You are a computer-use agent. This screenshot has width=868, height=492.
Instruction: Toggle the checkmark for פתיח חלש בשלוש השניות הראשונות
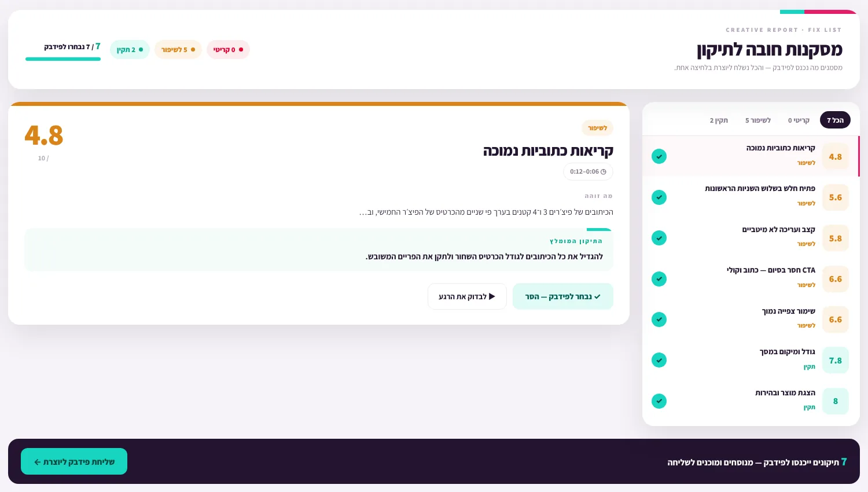pos(659,197)
